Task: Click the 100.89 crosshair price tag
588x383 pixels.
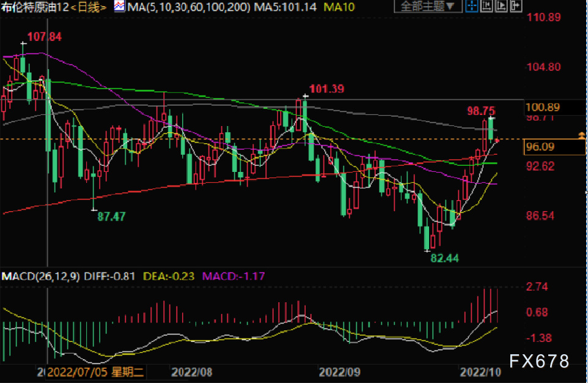Action: [555, 108]
